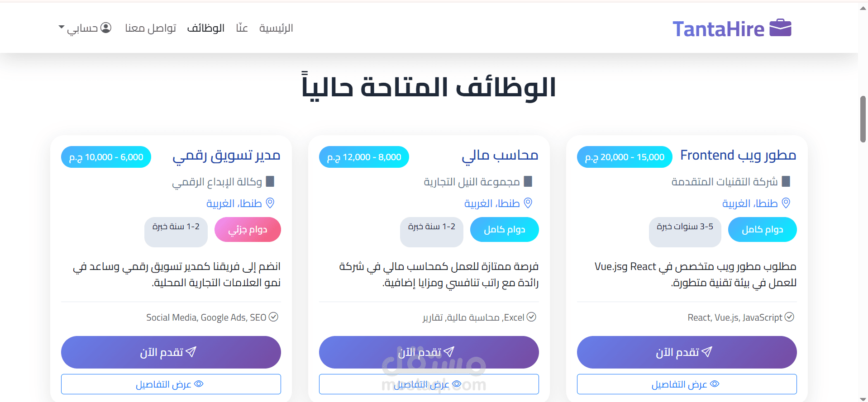The image size is (868, 402).
Task: Click location pin icon on accountant job card
Action: pos(528,203)
